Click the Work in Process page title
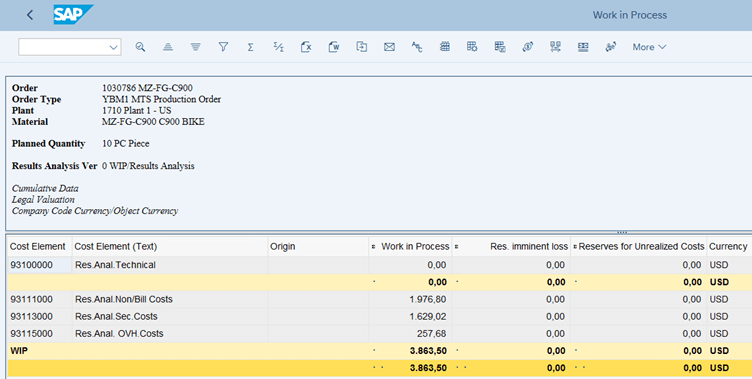 click(x=630, y=15)
